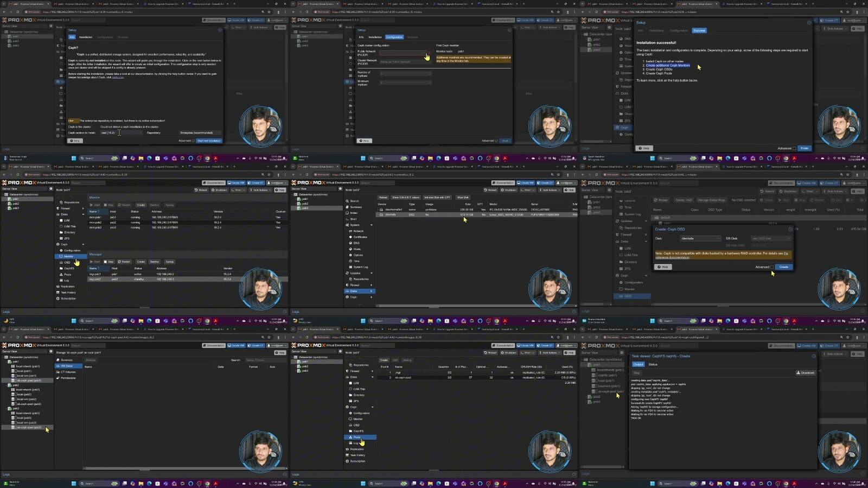Toggle Advanced checkbox in the Installation successful dialog

[x=794, y=148]
